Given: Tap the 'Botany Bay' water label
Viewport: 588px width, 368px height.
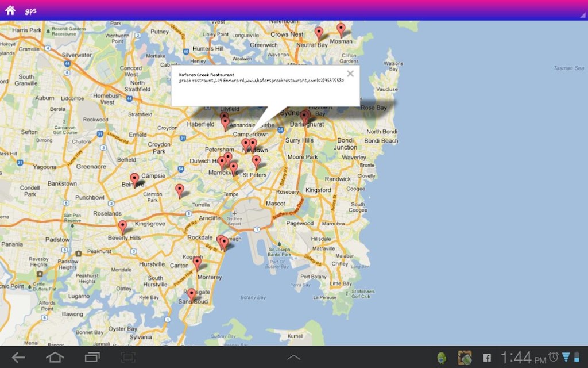Looking at the screenshot, I should pos(253,297).
